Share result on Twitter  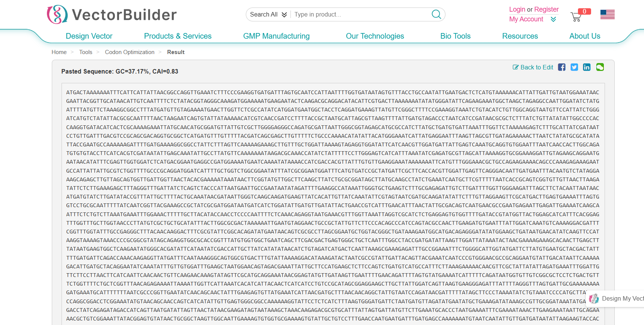[574, 67]
